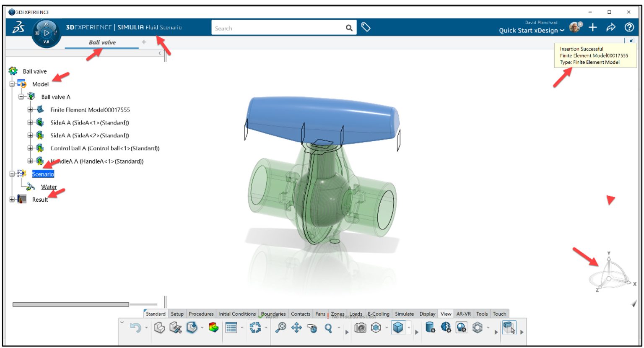Click in the Search input field
This screenshot has width=644, height=348.
278,28
